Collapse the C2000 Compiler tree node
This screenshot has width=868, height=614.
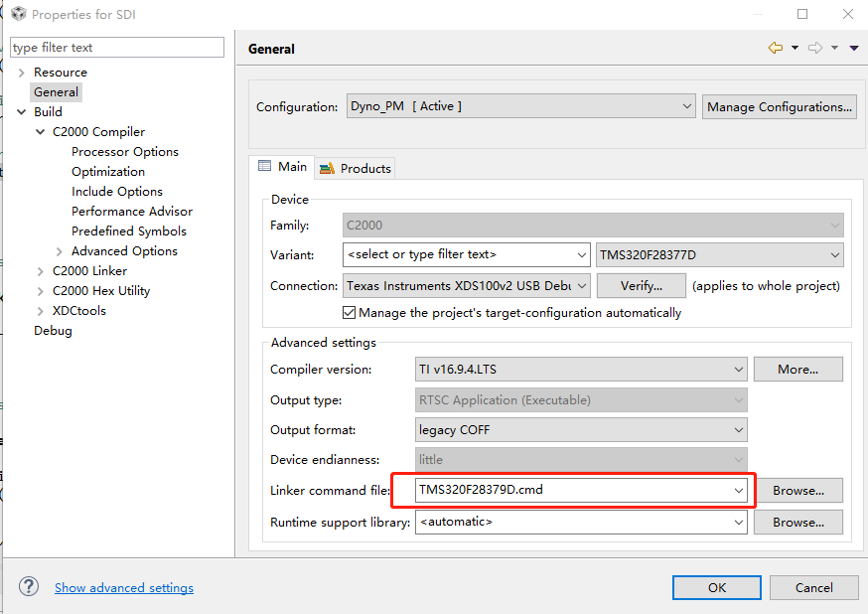(41, 132)
